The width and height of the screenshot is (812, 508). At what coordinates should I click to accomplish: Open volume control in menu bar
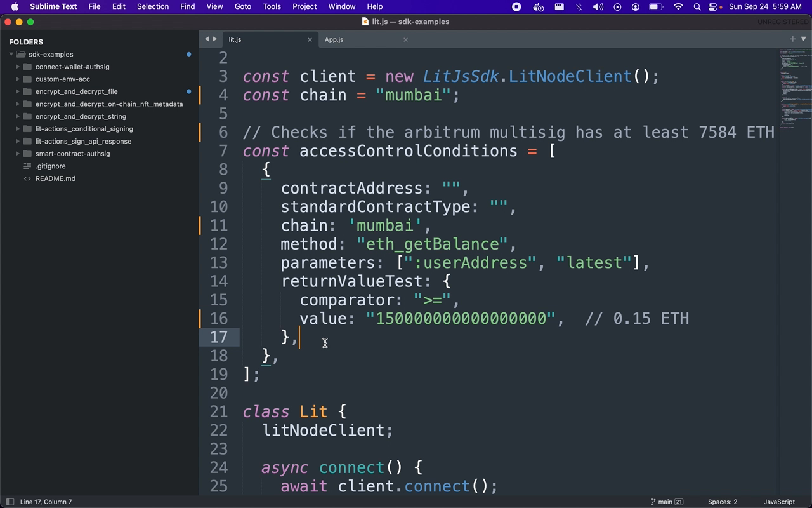598,6
